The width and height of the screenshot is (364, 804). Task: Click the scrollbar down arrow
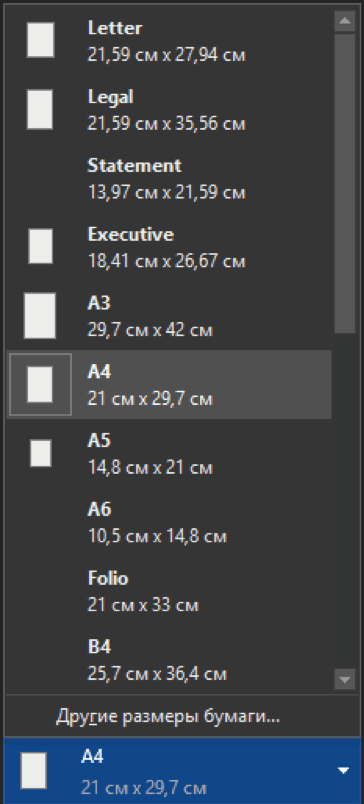point(345,679)
